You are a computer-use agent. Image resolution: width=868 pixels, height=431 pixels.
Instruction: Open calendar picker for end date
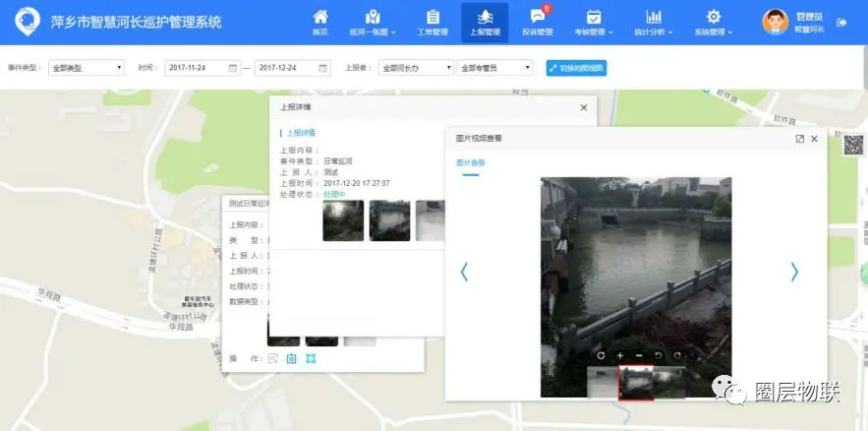click(x=323, y=68)
